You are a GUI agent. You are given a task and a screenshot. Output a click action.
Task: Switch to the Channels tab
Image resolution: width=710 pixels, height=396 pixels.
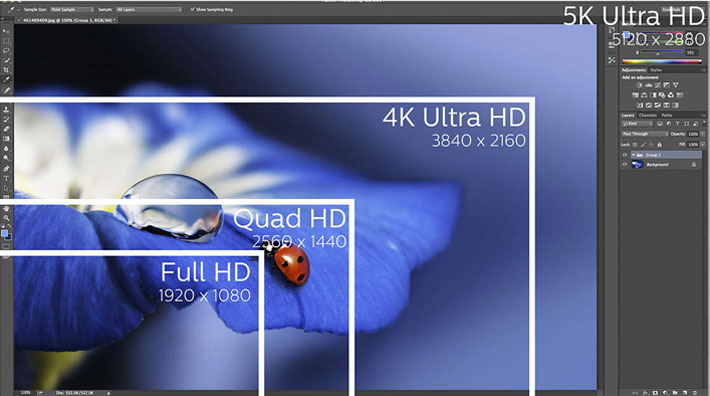(x=648, y=115)
